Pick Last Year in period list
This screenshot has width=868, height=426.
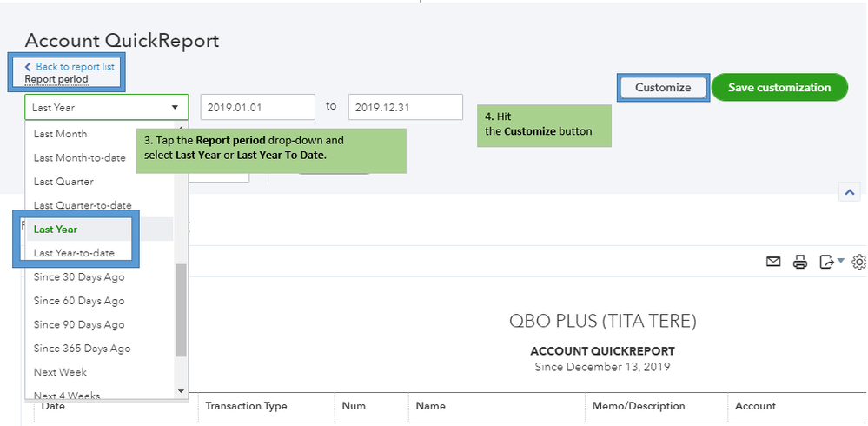tap(56, 230)
